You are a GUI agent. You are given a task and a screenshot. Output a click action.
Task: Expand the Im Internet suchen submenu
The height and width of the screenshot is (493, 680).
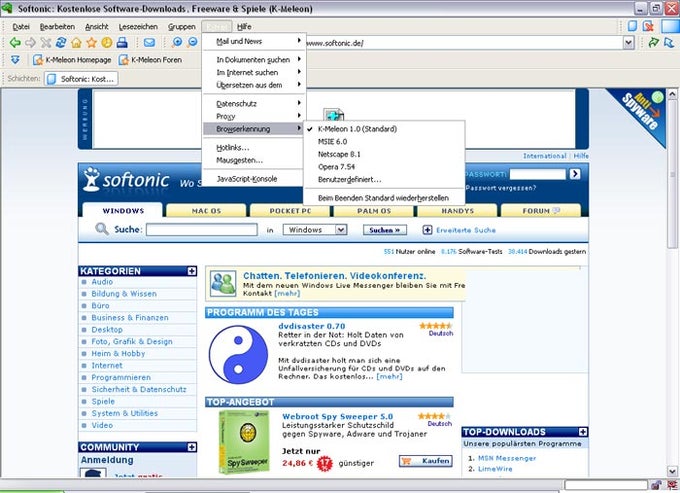pyautogui.click(x=254, y=72)
